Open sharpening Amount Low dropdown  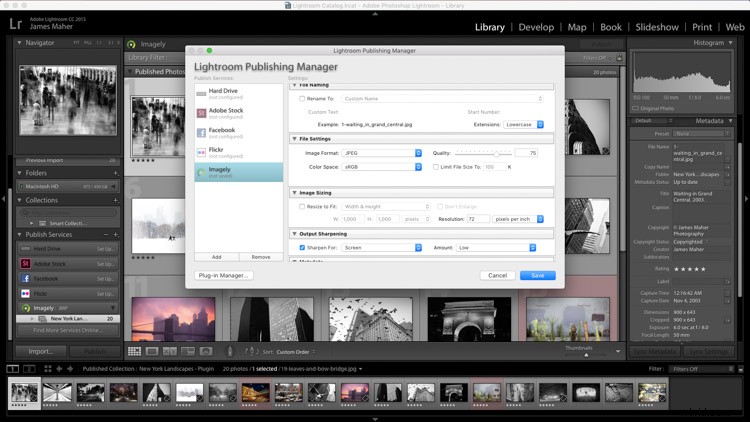(x=496, y=248)
